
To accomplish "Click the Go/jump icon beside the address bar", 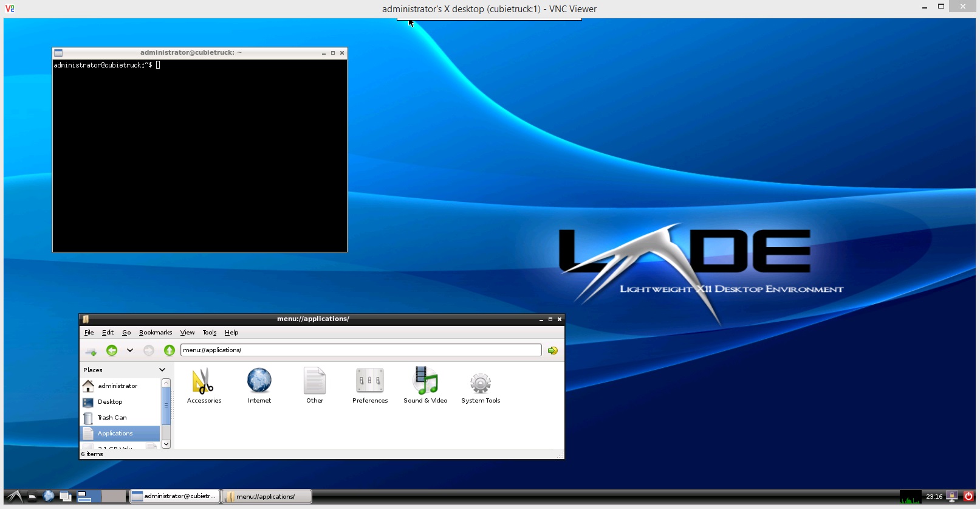I will [x=553, y=350].
